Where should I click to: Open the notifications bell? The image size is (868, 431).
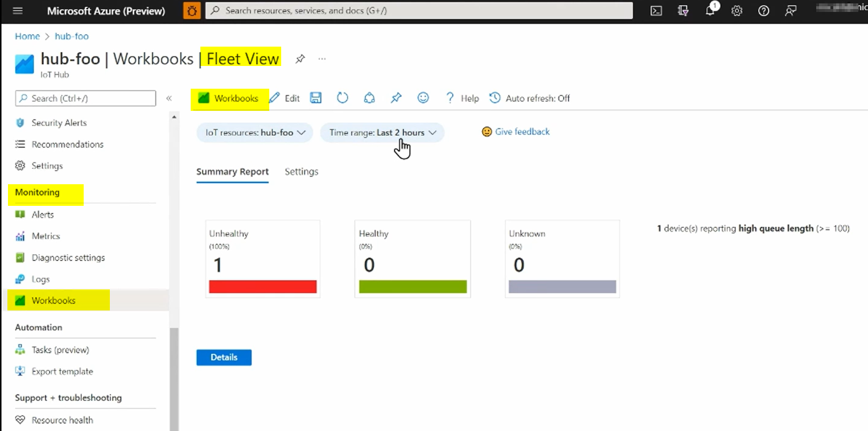tap(710, 11)
